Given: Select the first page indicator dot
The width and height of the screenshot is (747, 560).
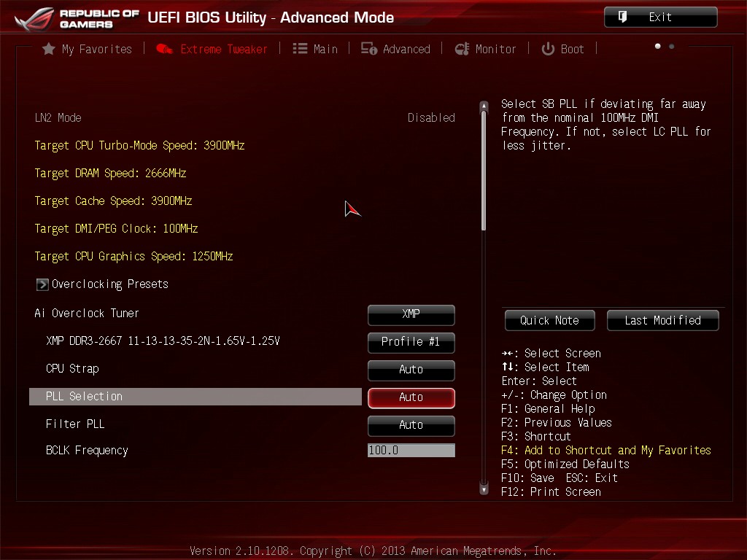Looking at the screenshot, I should 658,46.
